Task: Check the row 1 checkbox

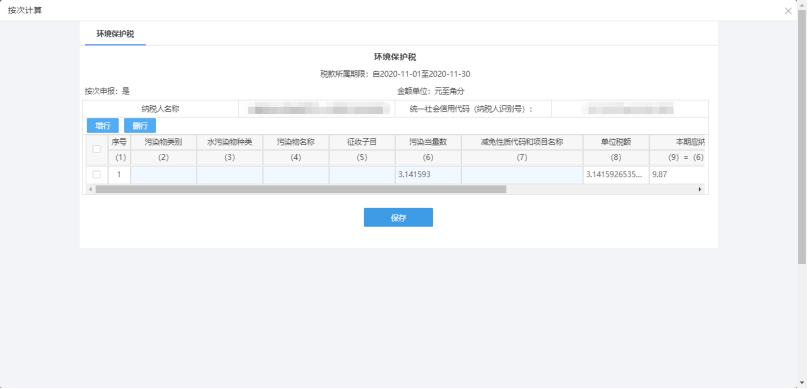Action: tap(96, 175)
